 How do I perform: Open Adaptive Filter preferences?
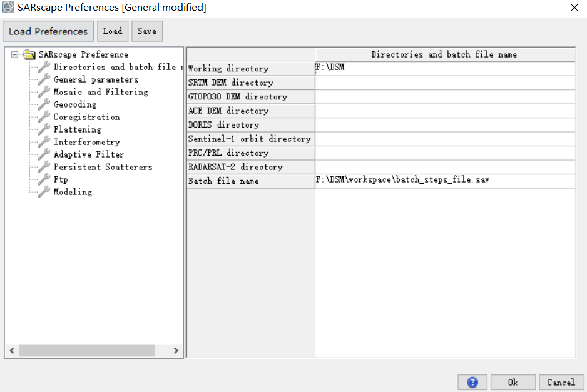[88, 154]
